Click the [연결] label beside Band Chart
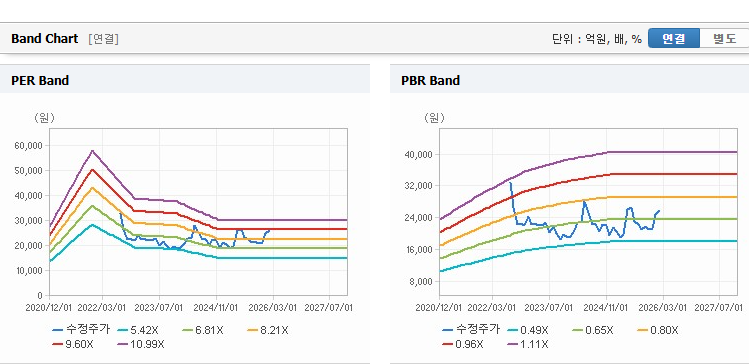This screenshot has width=749, height=364. click(103, 39)
